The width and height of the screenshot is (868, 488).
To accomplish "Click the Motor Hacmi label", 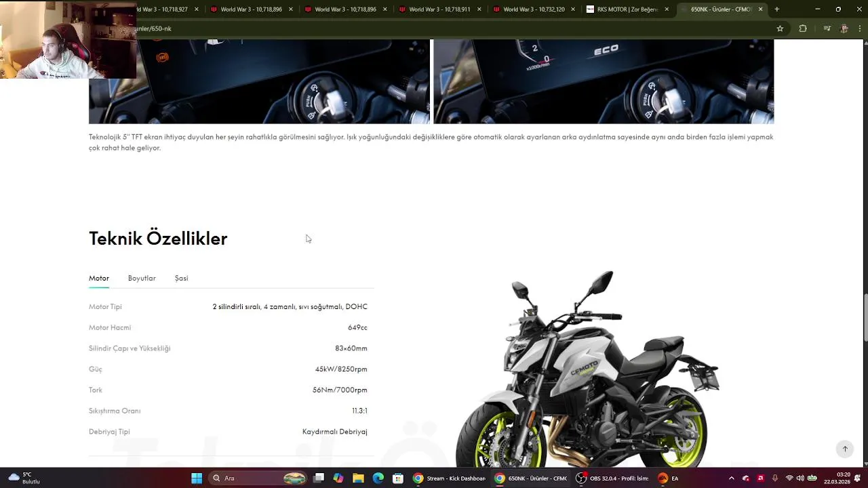I will point(110,327).
